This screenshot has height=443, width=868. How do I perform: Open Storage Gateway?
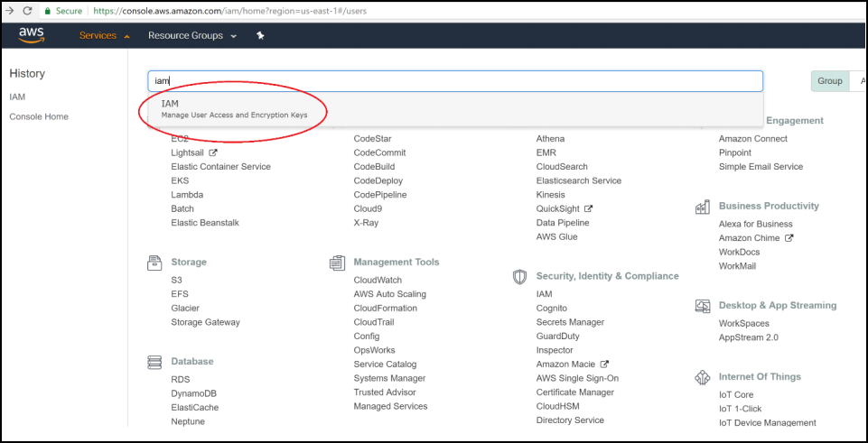(x=205, y=322)
